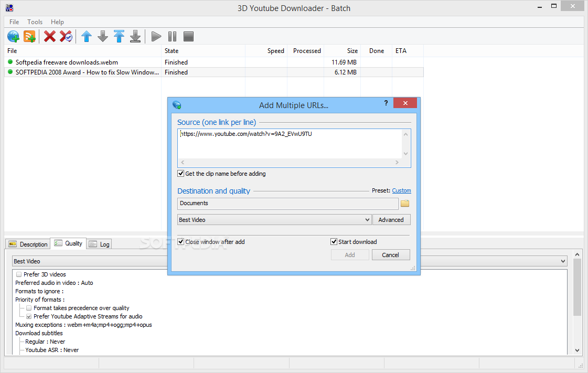
Task: Click the Start download play icon
Action: (156, 36)
